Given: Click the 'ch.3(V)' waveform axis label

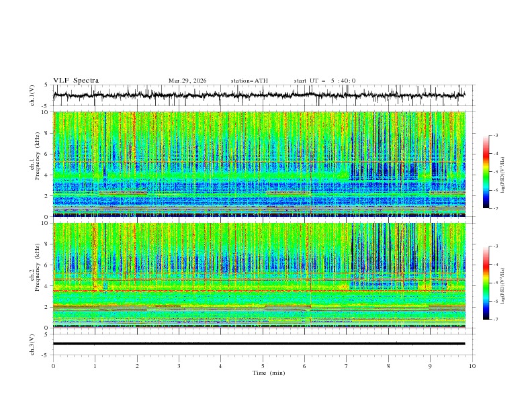Looking at the screenshot, I should pyautogui.click(x=32, y=345).
